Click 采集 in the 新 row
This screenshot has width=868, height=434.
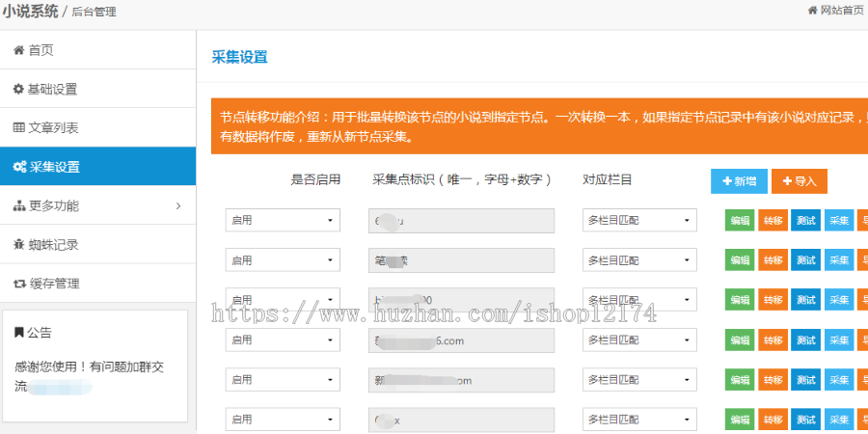[x=839, y=380]
